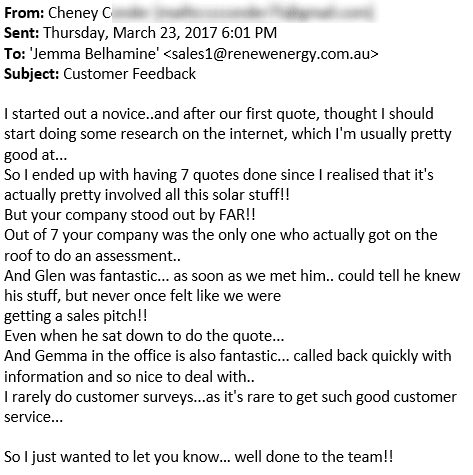Click the time '6:01 PM'
This screenshot has width=473, height=475.
249,33
